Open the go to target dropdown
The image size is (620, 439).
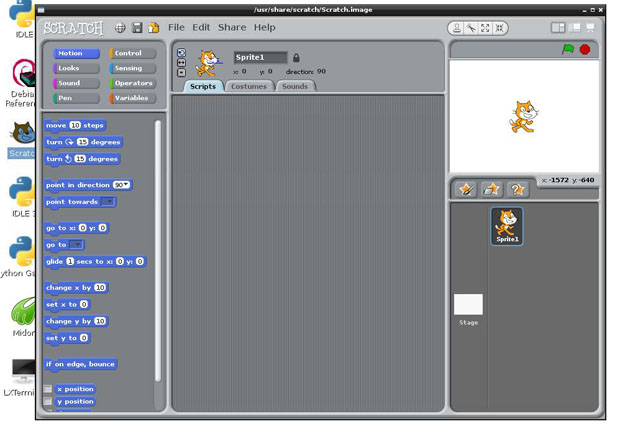tap(76, 245)
